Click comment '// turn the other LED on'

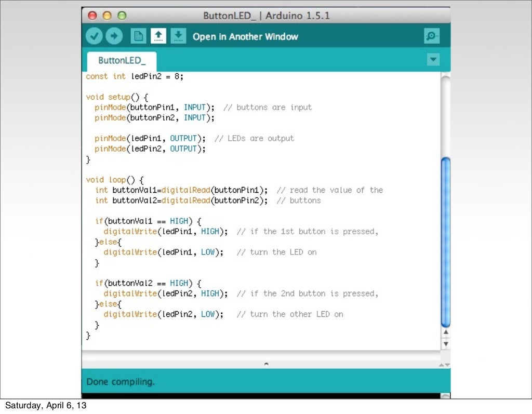(x=290, y=314)
